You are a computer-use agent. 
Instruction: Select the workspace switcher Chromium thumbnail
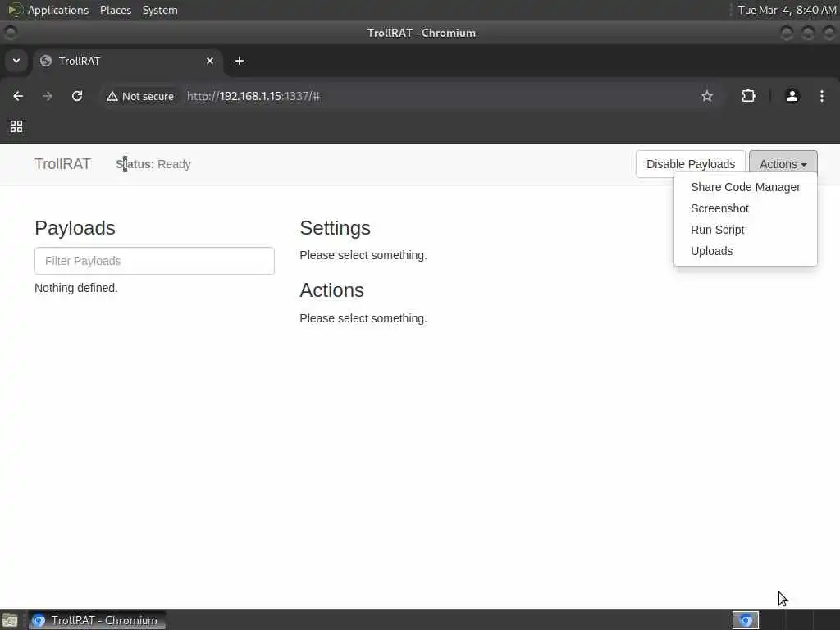(x=745, y=620)
